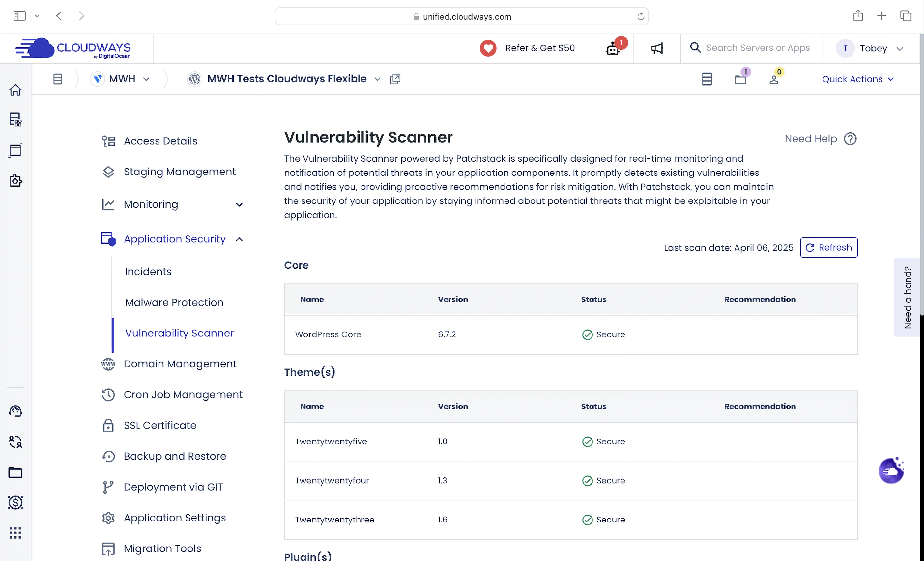The image size is (924, 561).
Task: Open the apps grid icon in sidebar
Action: tap(15, 532)
